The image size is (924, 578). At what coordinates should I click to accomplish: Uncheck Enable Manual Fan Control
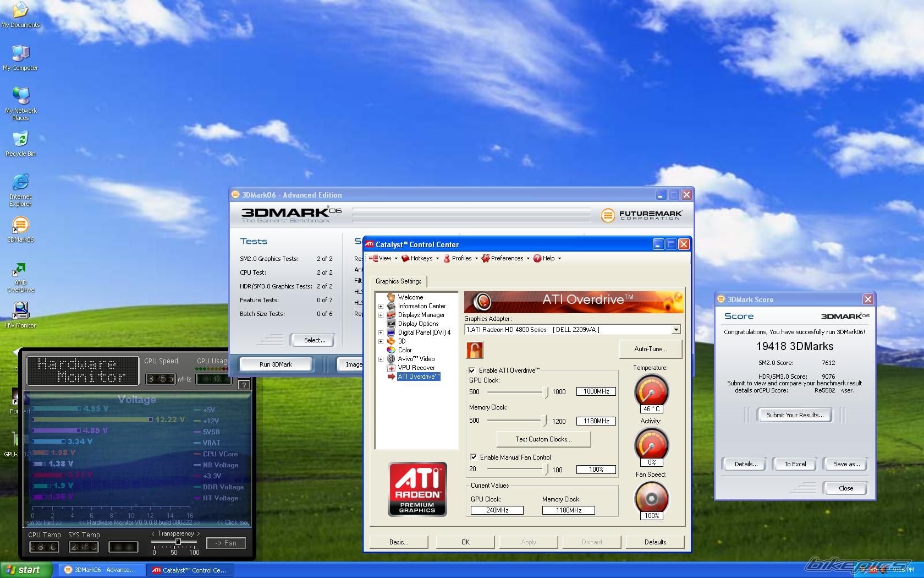coord(473,457)
